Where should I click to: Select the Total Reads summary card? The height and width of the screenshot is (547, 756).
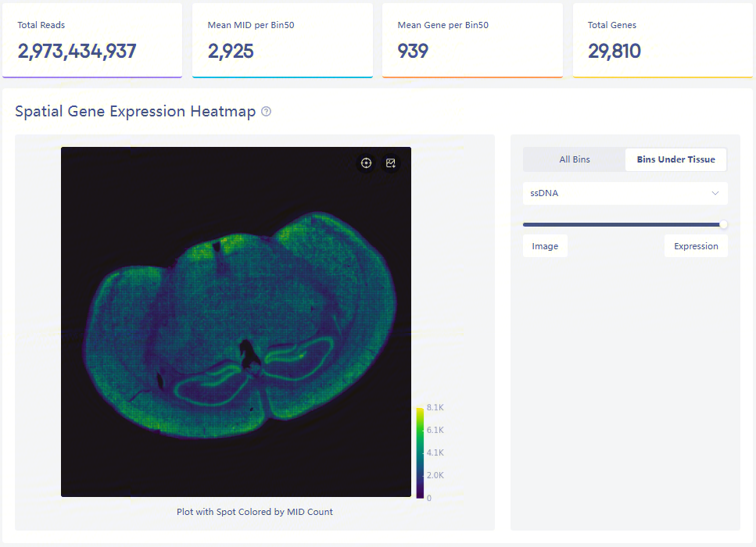(x=92, y=41)
